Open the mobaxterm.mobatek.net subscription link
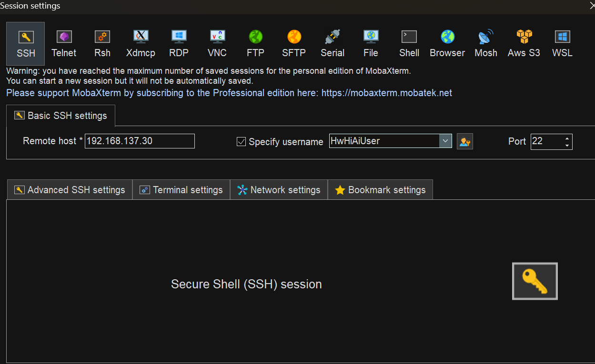This screenshot has width=595, height=364. click(x=386, y=93)
